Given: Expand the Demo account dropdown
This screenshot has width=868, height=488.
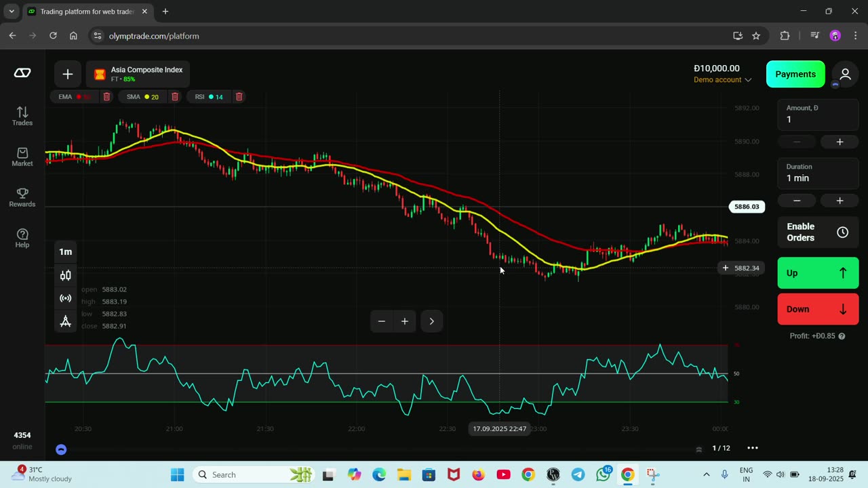Looking at the screenshot, I should 722,80.
